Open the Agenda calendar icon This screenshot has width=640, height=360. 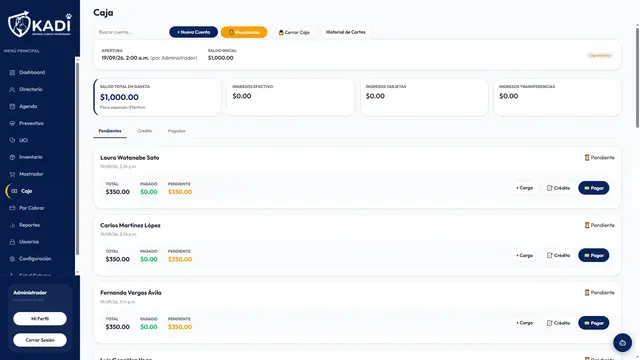[12, 106]
